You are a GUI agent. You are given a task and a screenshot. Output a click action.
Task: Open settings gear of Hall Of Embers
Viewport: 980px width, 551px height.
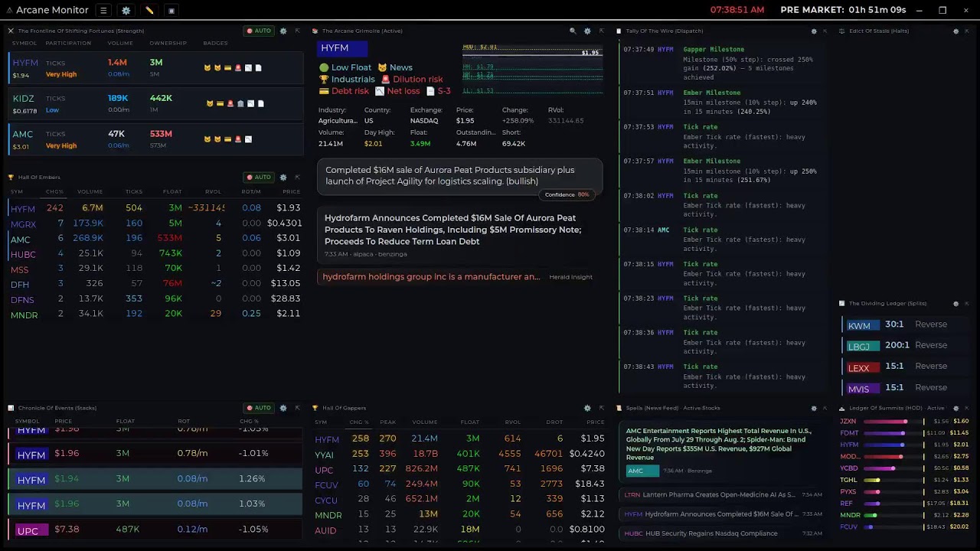coord(283,177)
